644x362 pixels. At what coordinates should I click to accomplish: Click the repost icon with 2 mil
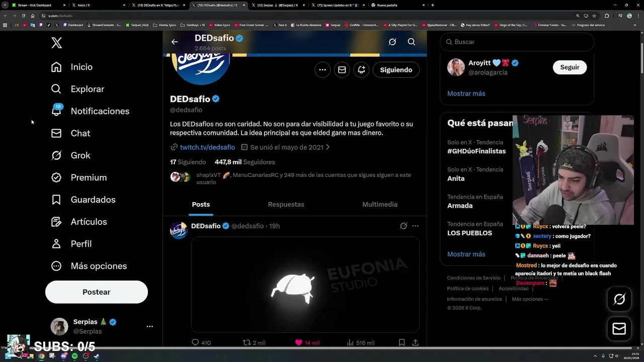point(247,343)
